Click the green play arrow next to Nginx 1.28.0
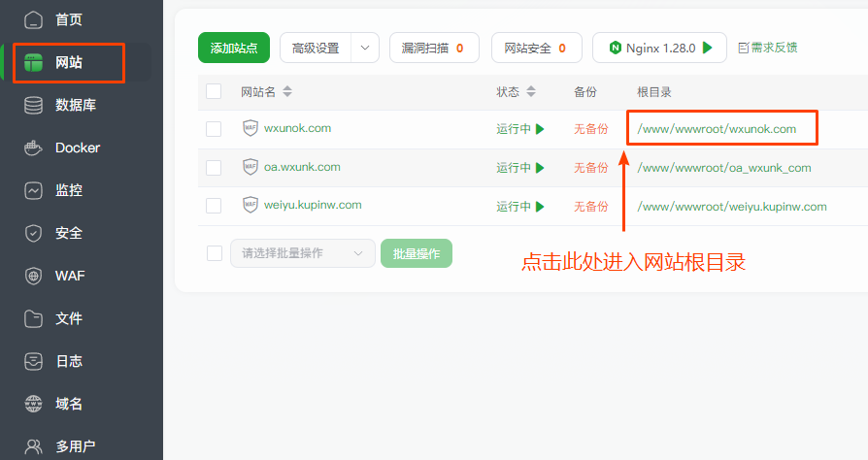This screenshot has width=868, height=460. (x=707, y=48)
